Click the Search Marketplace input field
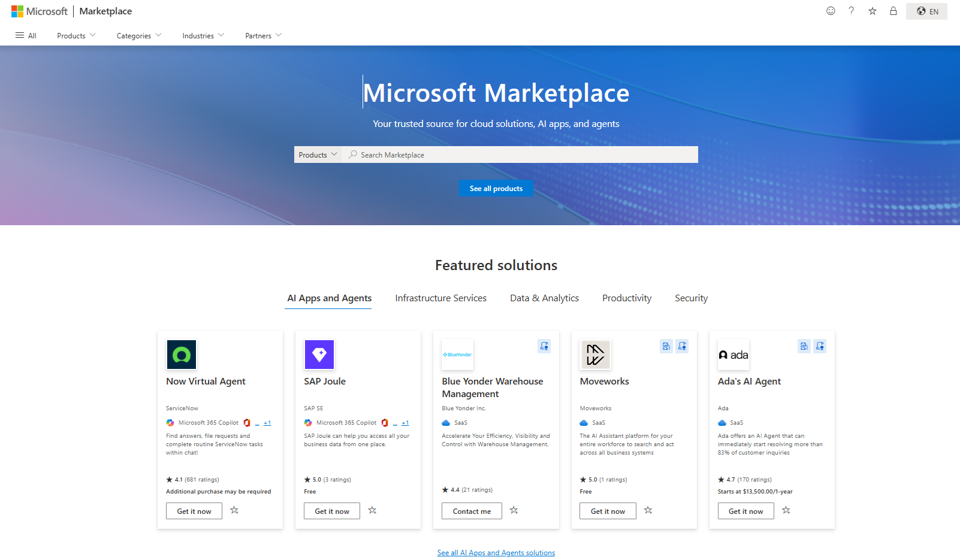The width and height of the screenshot is (960, 560). click(520, 155)
